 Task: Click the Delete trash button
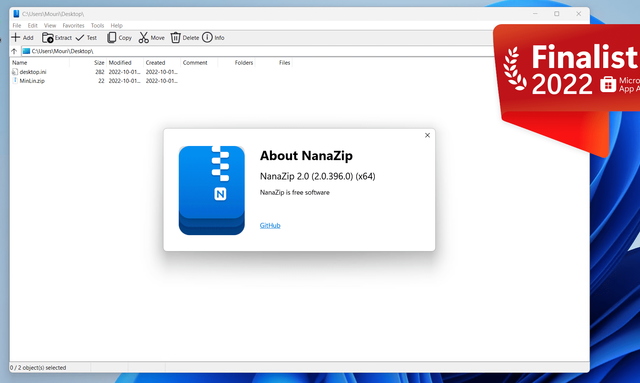tap(184, 38)
